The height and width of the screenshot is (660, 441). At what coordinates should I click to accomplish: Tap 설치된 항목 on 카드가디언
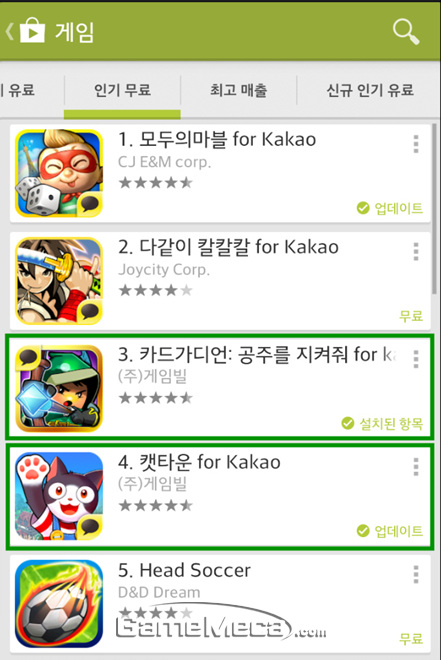pyautogui.click(x=382, y=423)
